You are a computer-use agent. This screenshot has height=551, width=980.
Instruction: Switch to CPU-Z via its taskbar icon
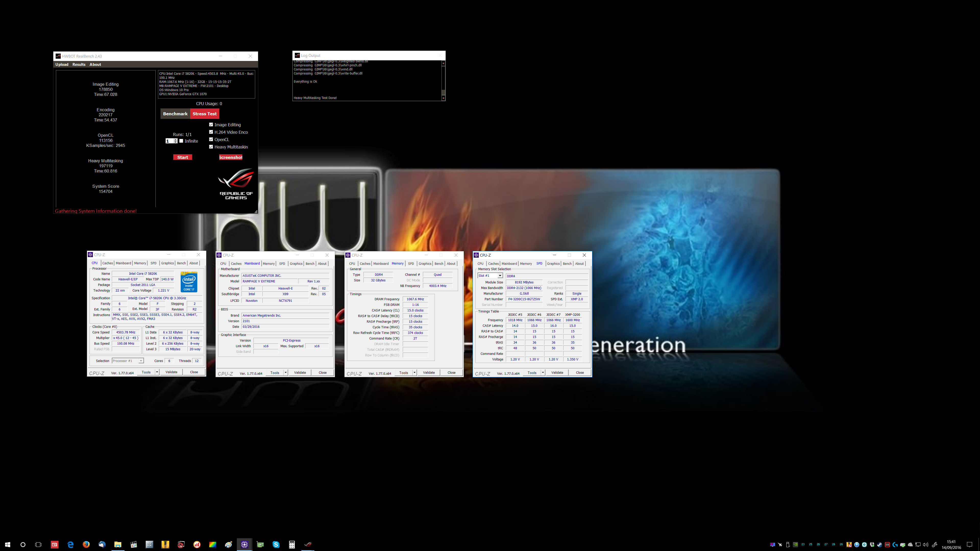point(244,545)
